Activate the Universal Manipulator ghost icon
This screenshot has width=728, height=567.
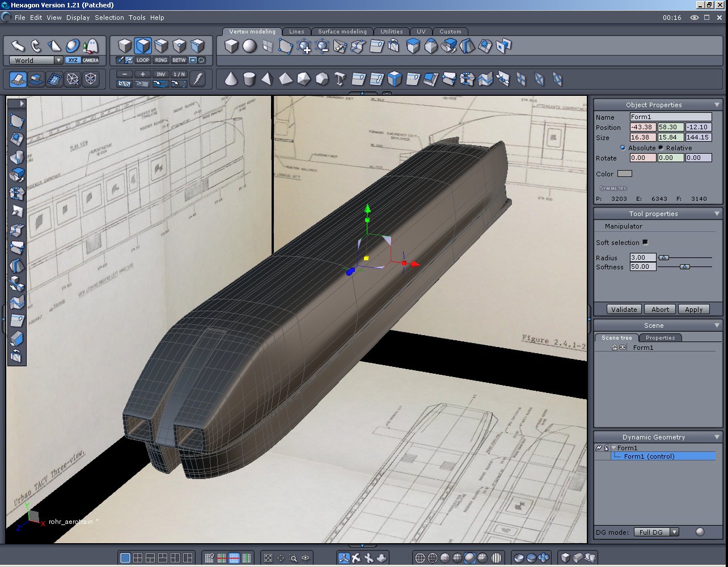pos(90,46)
